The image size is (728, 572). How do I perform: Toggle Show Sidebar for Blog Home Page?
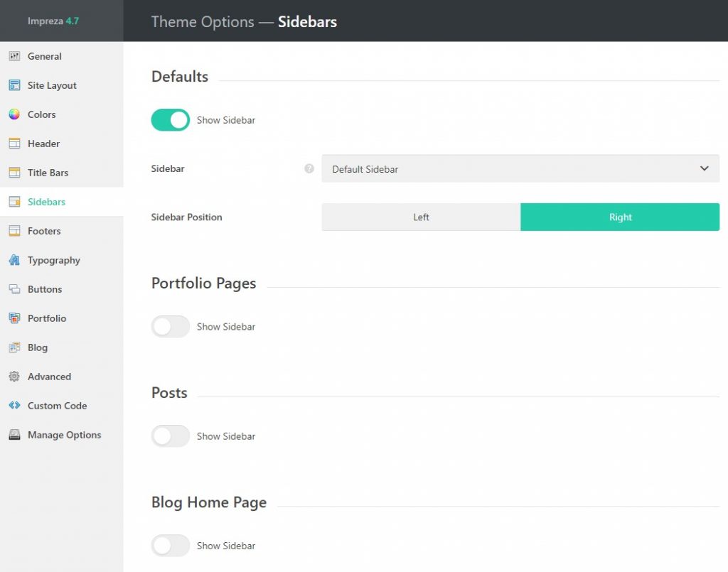[x=171, y=546]
